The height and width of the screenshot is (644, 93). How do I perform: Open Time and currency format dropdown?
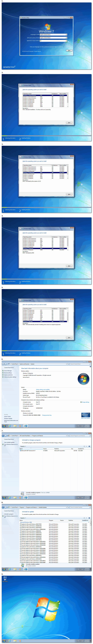pos(53,38)
